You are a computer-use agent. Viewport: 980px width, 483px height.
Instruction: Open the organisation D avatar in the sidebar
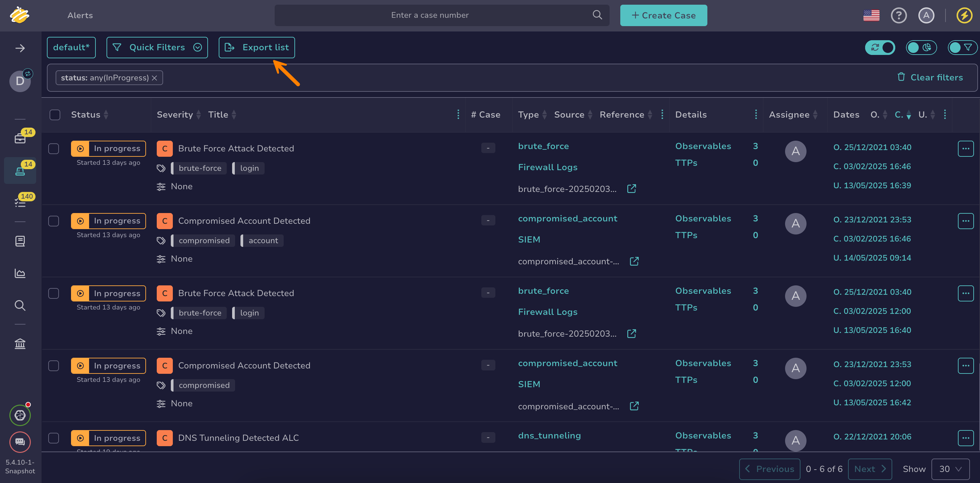20,81
